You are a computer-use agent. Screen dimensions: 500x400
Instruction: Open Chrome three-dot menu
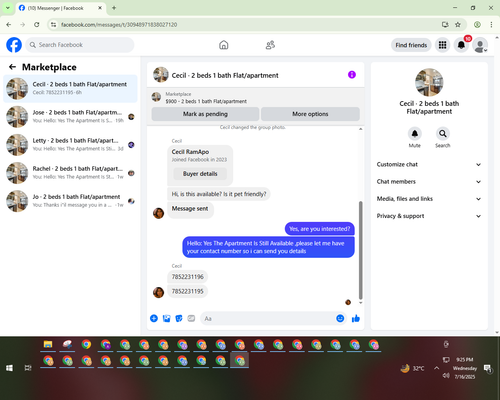tap(491, 24)
